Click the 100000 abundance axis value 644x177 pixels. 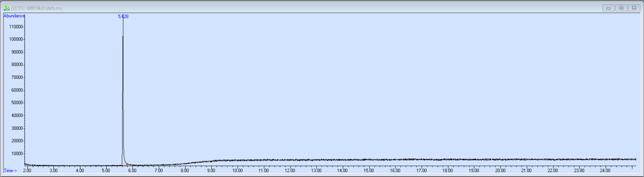(x=16, y=39)
